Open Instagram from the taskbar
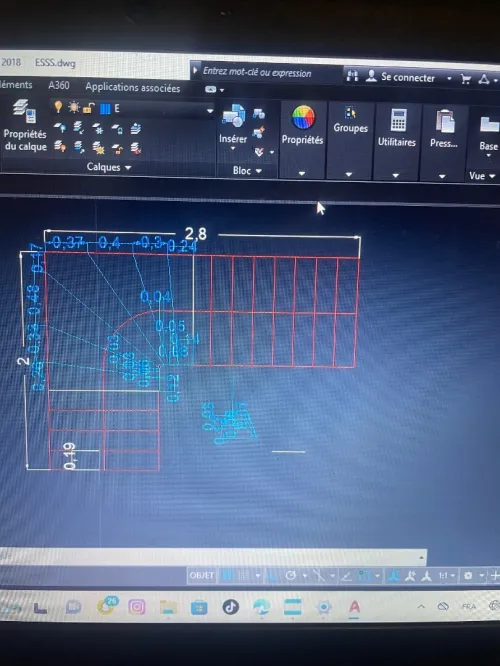 (x=137, y=607)
